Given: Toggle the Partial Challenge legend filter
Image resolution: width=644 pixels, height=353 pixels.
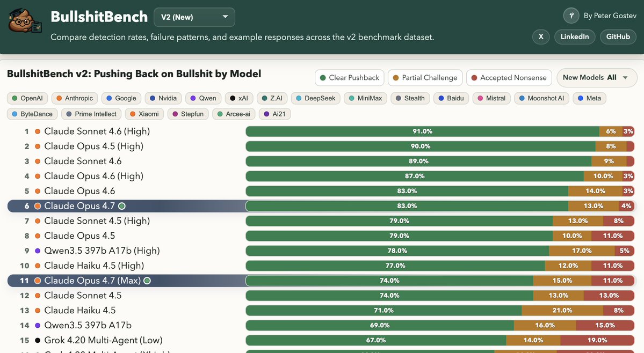Looking at the screenshot, I should (425, 78).
